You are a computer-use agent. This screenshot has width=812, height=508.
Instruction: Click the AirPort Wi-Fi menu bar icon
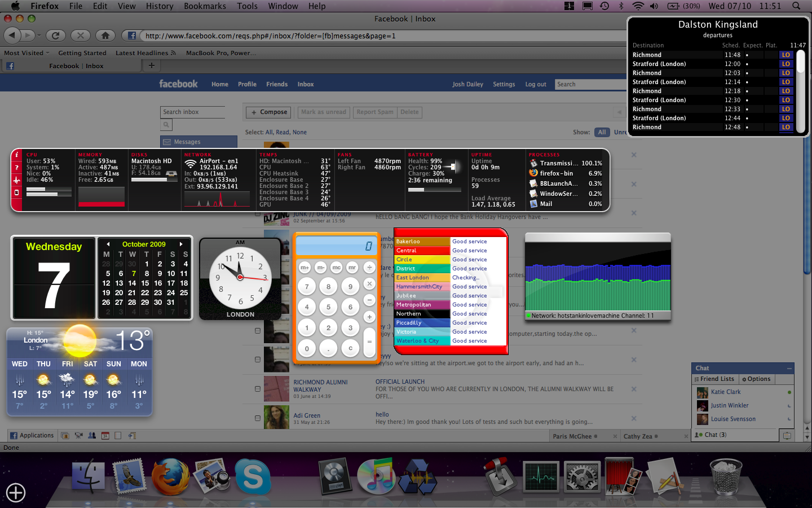tap(638, 6)
